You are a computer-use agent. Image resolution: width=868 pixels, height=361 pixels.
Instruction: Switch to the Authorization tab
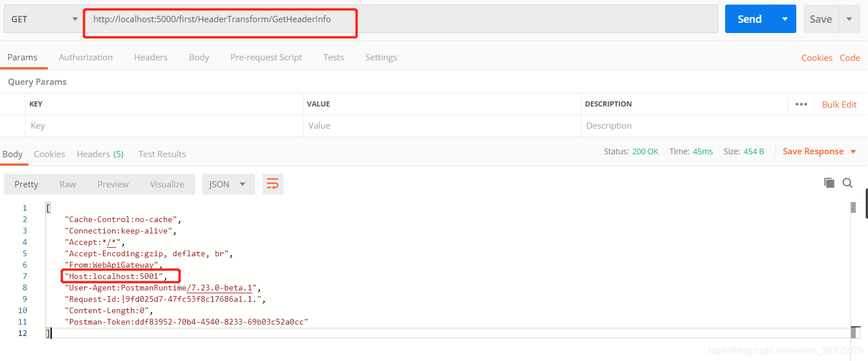tap(85, 57)
